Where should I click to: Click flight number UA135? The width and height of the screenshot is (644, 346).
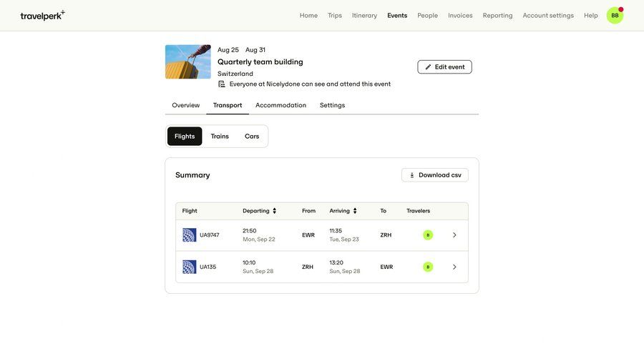[208, 267]
